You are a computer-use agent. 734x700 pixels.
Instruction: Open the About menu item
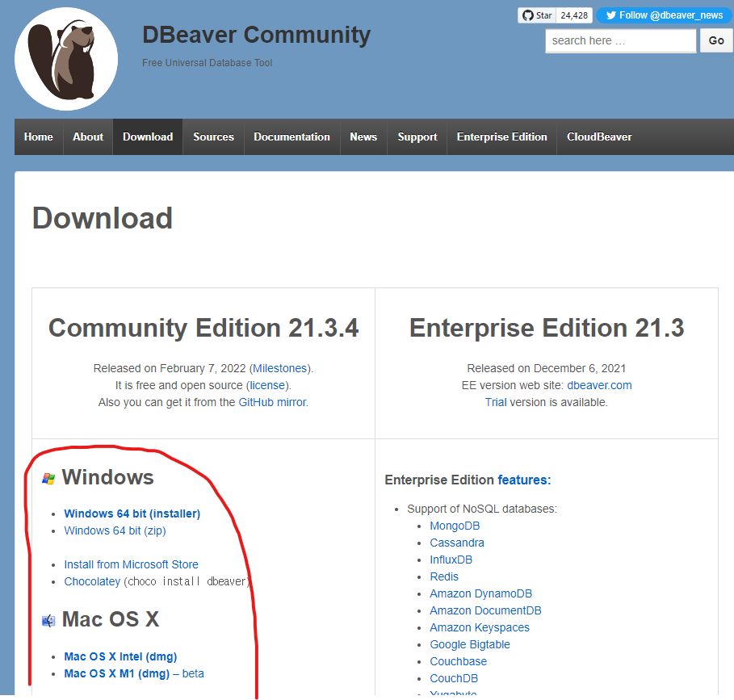click(88, 136)
